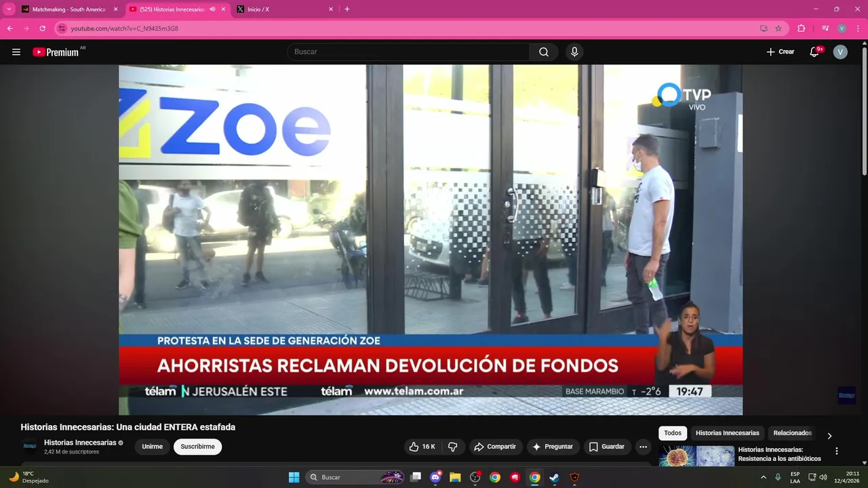Start voice search with microphone icon
The width and height of the screenshot is (868, 488).
(574, 52)
